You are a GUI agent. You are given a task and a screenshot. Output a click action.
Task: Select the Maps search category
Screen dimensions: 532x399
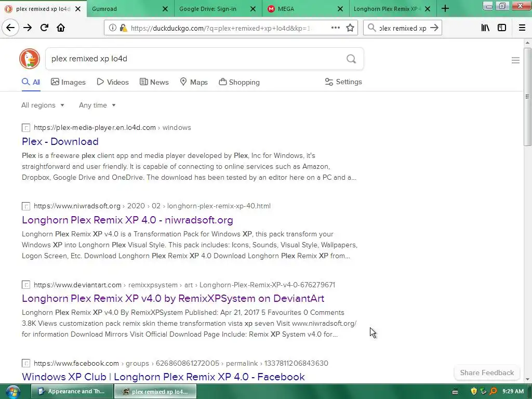[194, 82]
